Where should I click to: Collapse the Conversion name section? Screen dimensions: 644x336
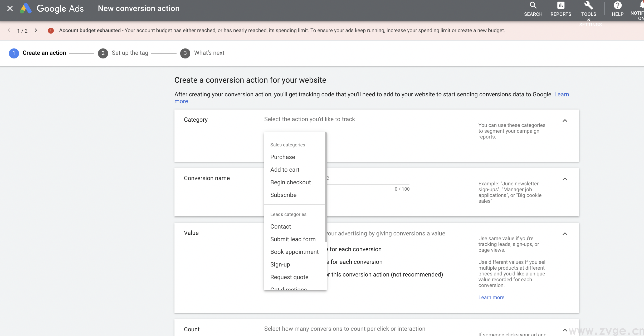click(x=565, y=179)
